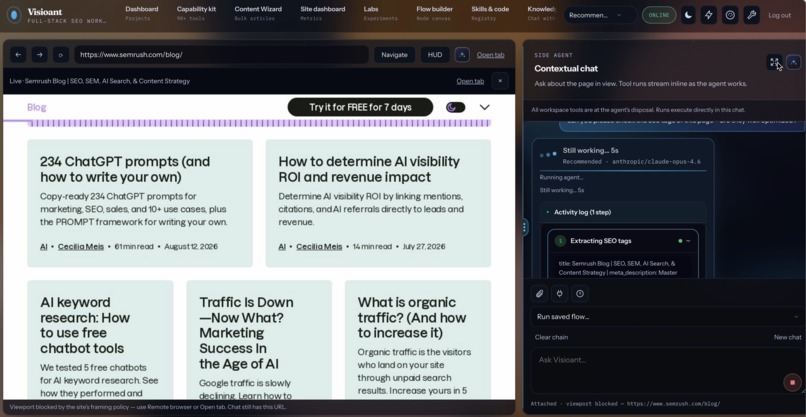
Task: Open How to determine AI visibility ROI article
Action: click(x=369, y=169)
